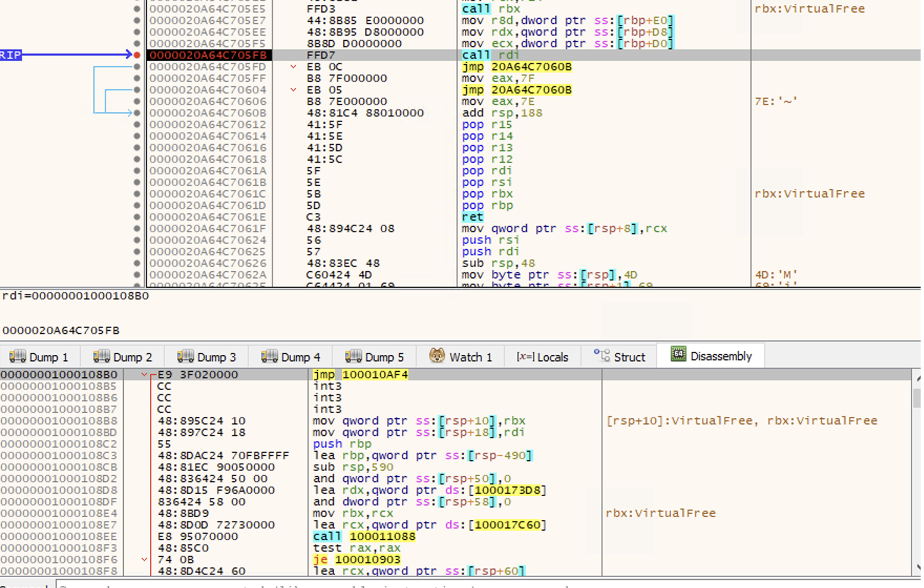The width and height of the screenshot is (924, 588).
Task: Toggle breakpoint dot at 0000020A64C70626
Action: click(x=137, y=263)
